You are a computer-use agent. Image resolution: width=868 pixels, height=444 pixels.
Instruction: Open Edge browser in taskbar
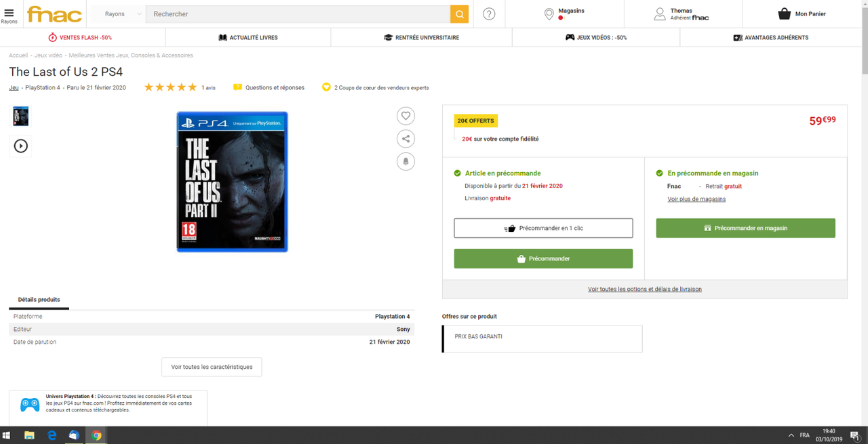[52, 435]
